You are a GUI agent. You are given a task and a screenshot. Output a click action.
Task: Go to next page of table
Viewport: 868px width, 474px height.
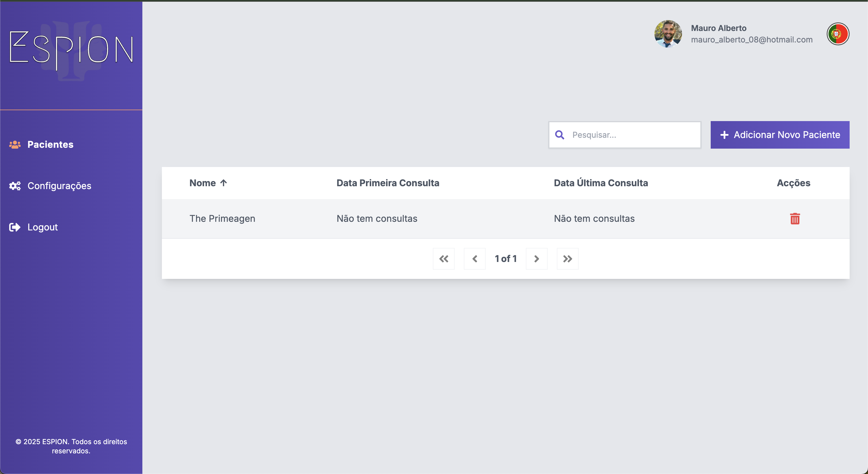coord(536,259)
